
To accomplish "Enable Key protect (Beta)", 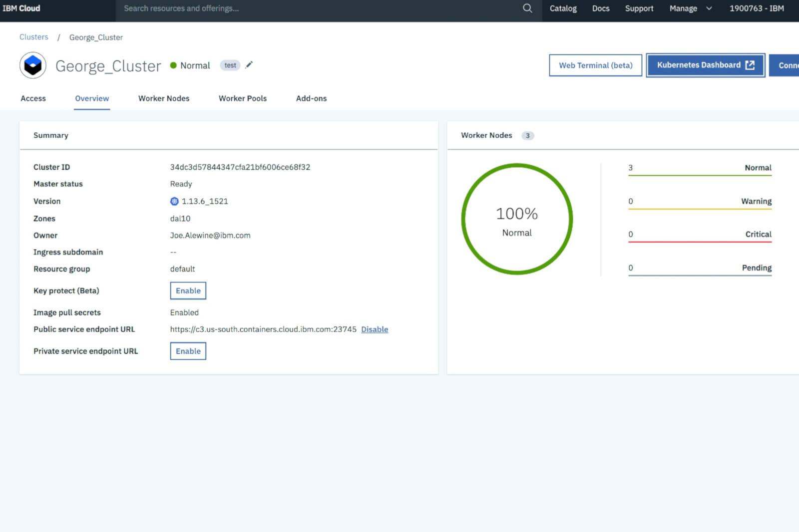I will [188, 291].
